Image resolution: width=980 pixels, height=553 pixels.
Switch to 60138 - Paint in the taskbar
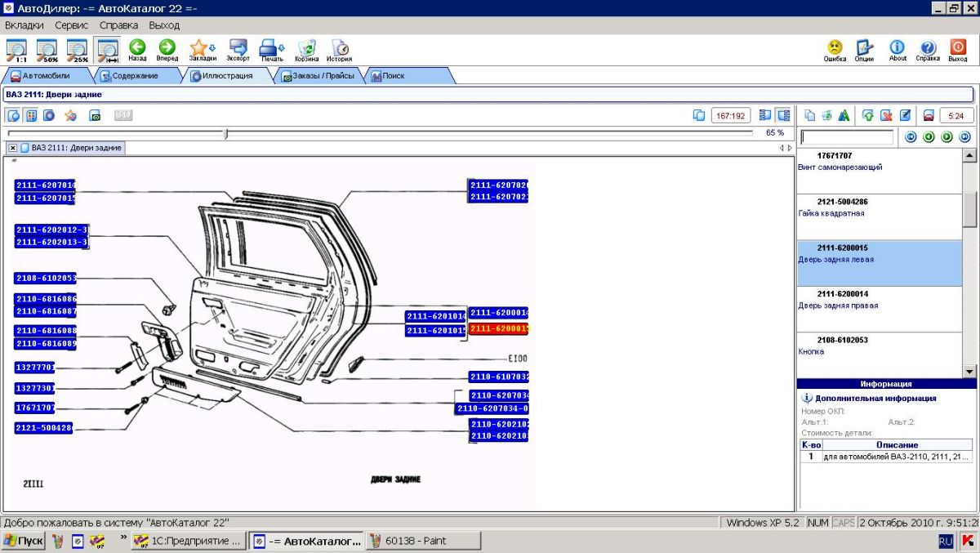[x=423, y=541]
